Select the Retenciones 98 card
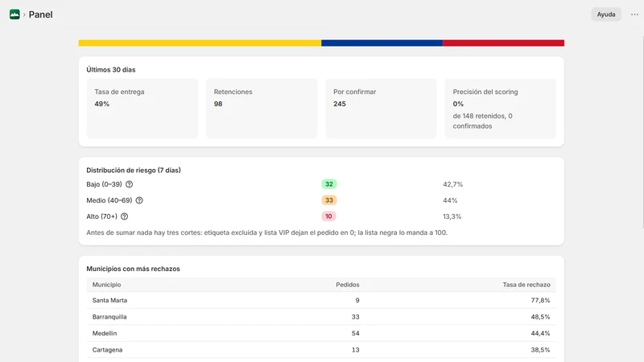This screenshot has height=362, width=644. tap(262, 109)
